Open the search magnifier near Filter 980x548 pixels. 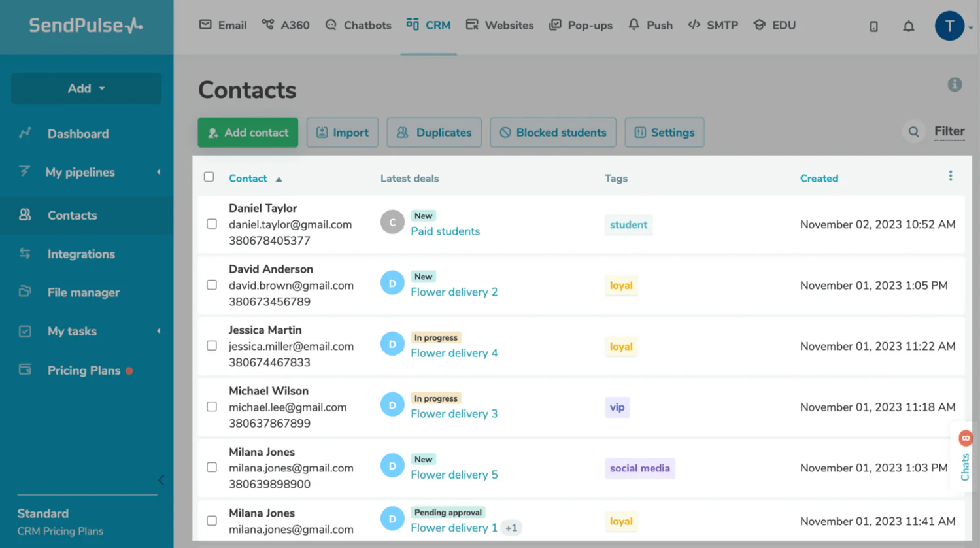pos(913,131)
